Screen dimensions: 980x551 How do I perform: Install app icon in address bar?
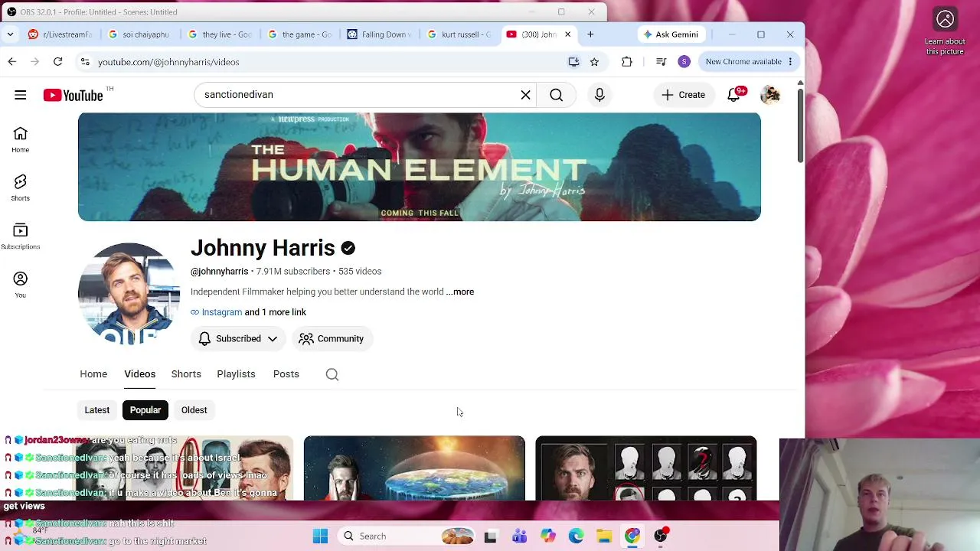573,62
